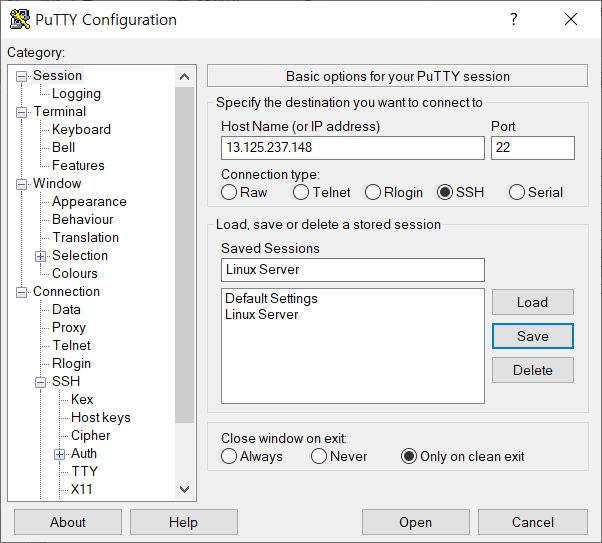Screen dimensions: 602x543
Task: Expand the Auth tree node
Action: coord(59,454)
